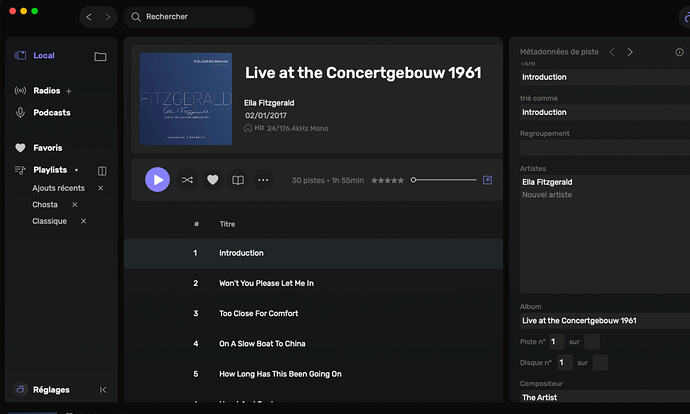Play the album with the purple play button
This screenshot has width=690, height=414.
157,180
